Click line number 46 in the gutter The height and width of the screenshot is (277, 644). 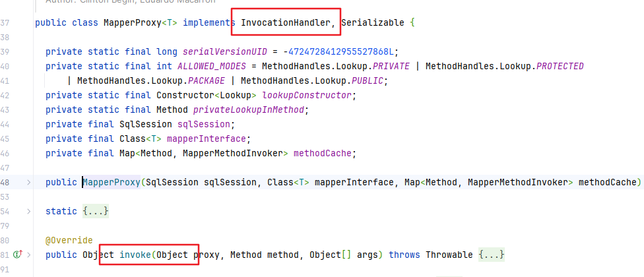pos(5,154)
